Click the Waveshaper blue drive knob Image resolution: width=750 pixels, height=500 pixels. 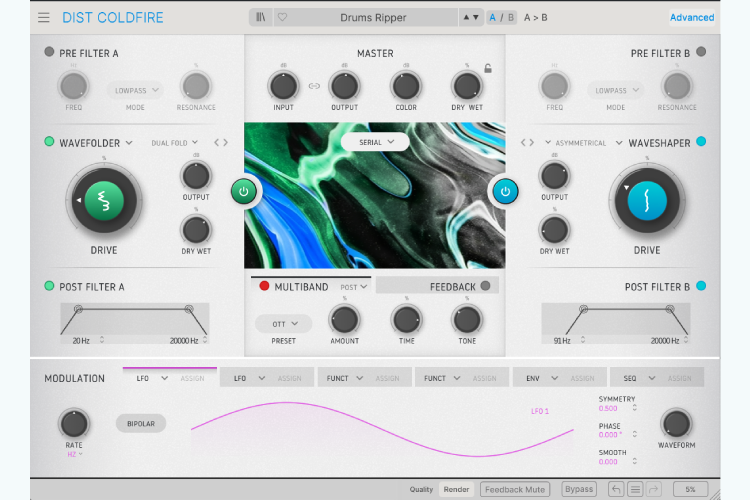coord(647,201)
